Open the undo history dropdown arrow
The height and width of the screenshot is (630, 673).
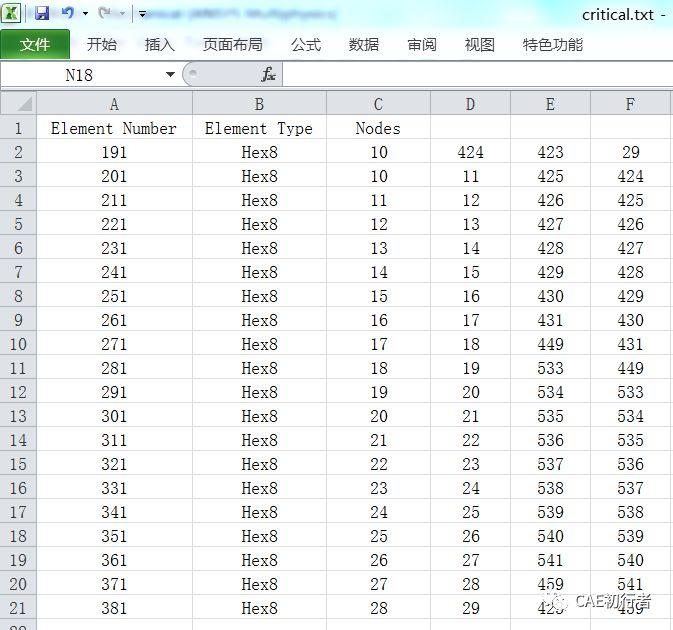[85, 14]
